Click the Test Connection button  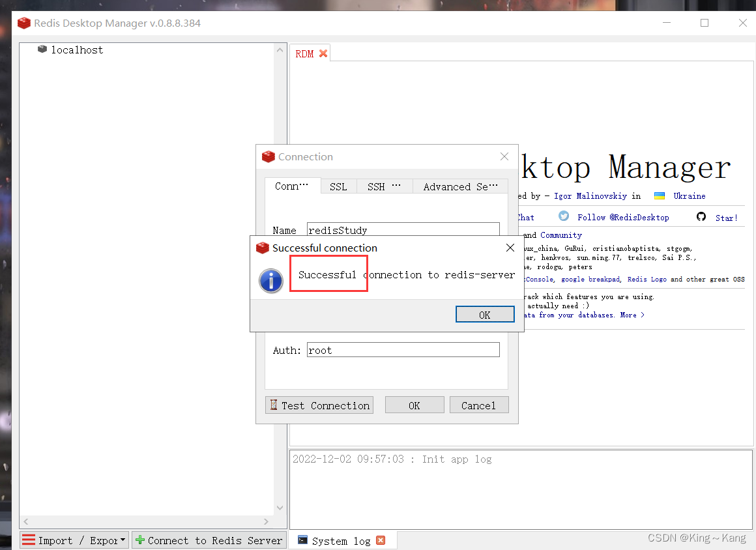tap(319, 405)
